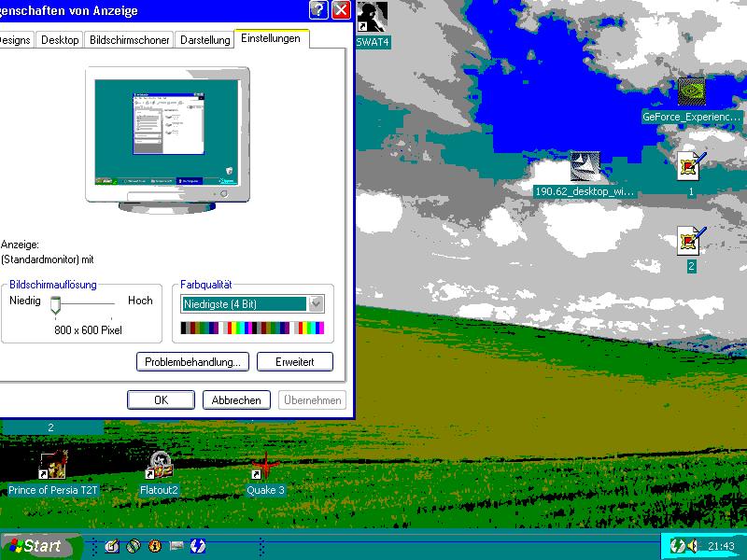Open the 190.62_desktop_win installer icon
The height and width of the screenshot is (560, 747).
pos(585,167)
